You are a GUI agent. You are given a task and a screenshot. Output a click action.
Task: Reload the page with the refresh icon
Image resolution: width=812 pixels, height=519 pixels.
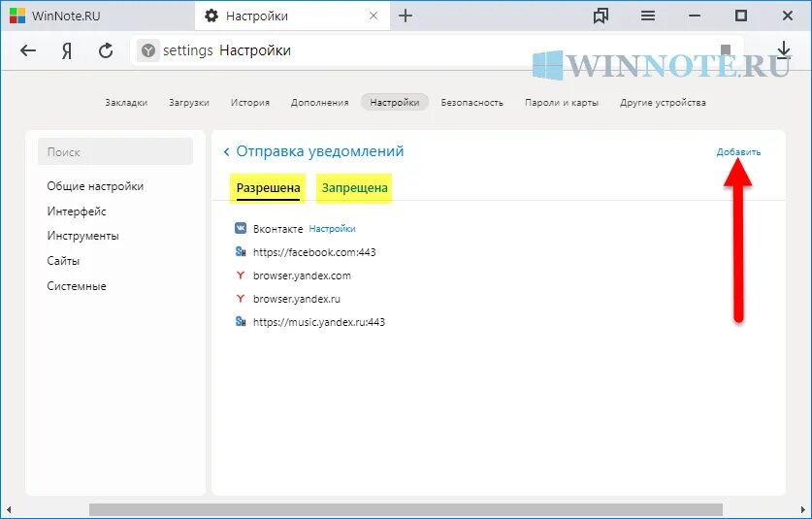coord(106,50)
